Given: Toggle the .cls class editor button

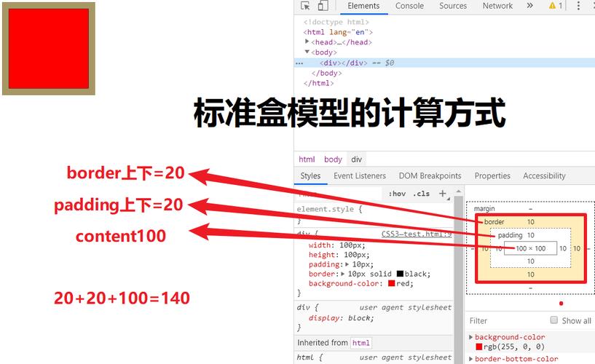Looking at the screenshot, I should [421, 194].
